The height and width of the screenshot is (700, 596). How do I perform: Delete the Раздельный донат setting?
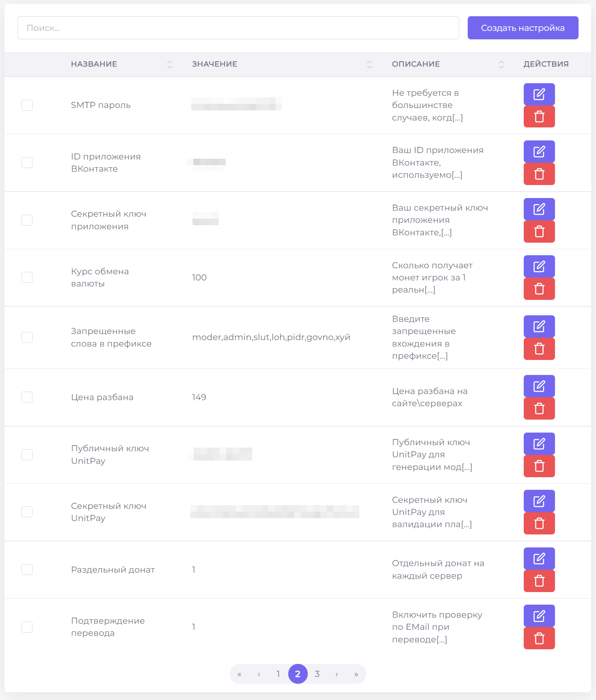click(539, 581)
